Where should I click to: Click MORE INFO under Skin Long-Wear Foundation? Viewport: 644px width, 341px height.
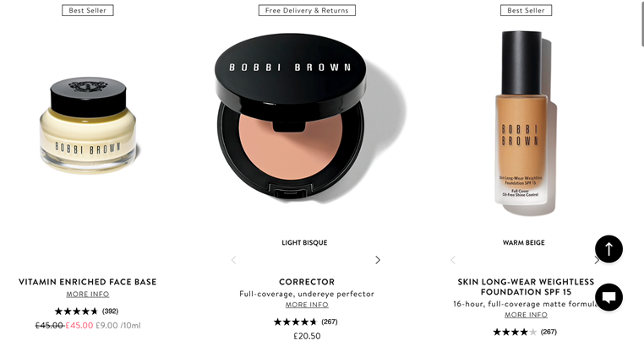pyautogui.click(x=527, y=315)
